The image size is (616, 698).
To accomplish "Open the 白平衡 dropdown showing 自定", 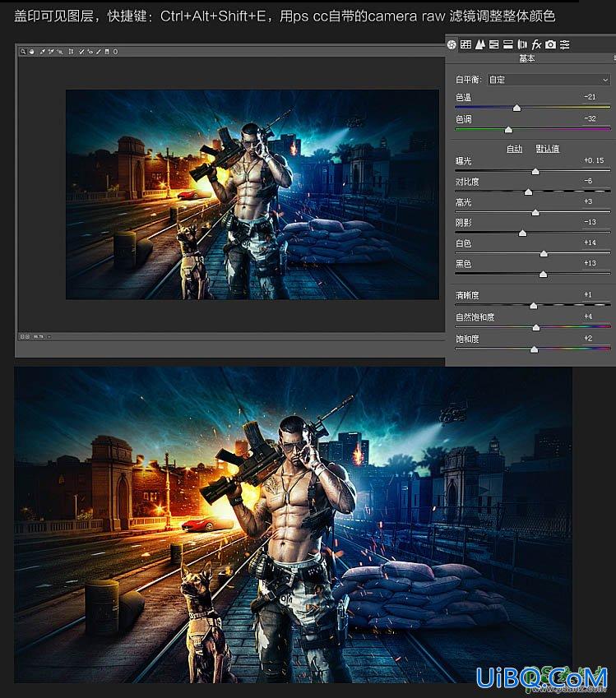I will 549,80.
